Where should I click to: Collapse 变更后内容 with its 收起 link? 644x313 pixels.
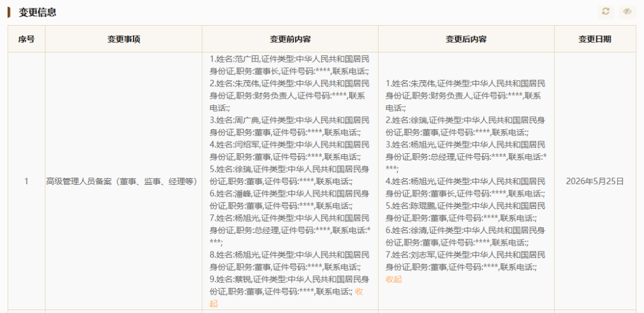click(394, 280)
